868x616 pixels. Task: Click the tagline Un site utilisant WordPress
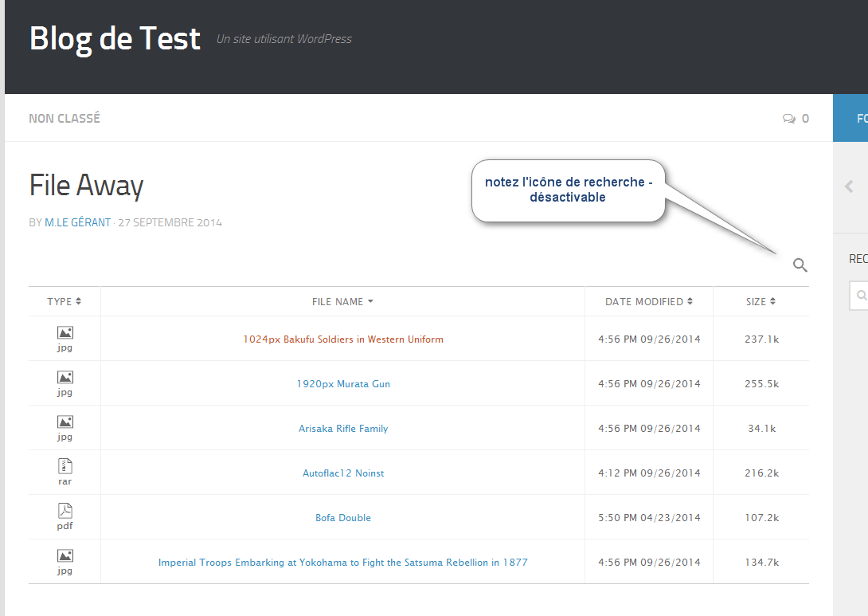284,39
